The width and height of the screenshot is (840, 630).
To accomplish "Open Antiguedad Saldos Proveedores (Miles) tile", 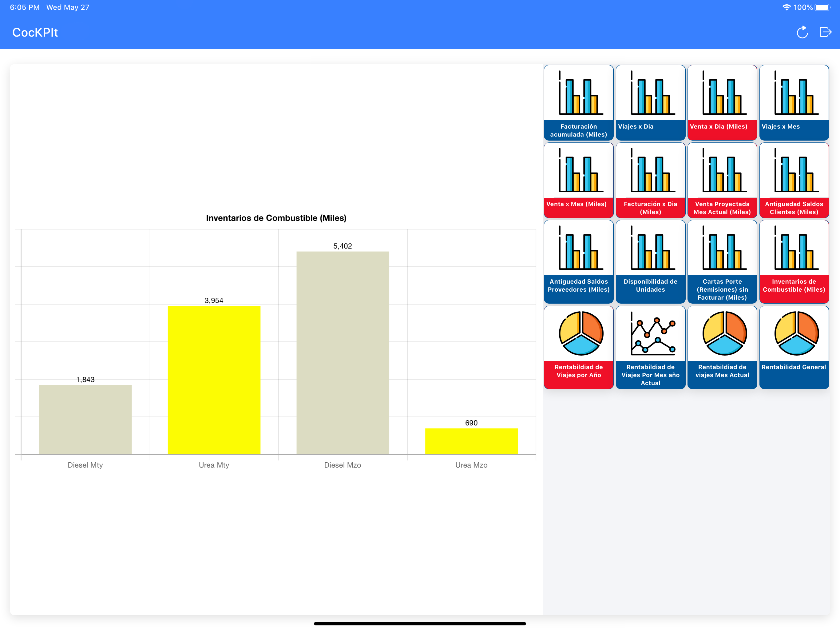I will point(578,262).
